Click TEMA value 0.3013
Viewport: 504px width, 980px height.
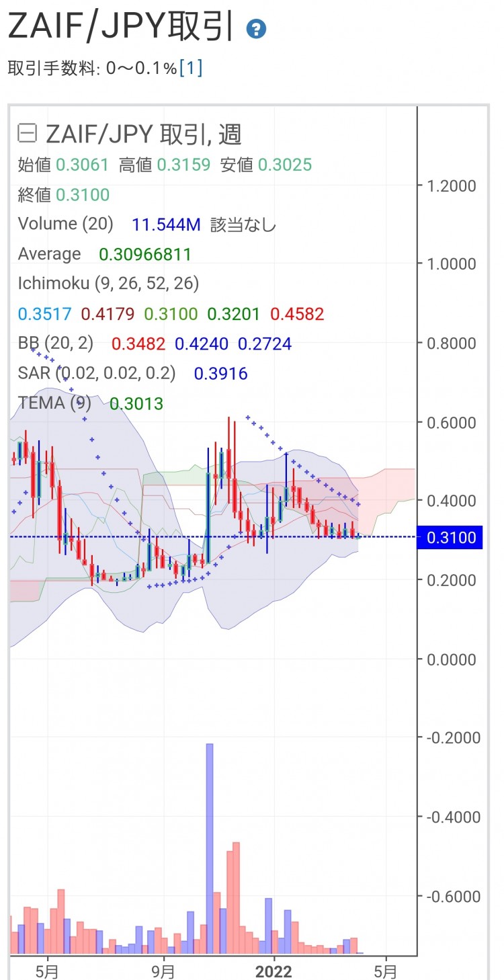136,403
